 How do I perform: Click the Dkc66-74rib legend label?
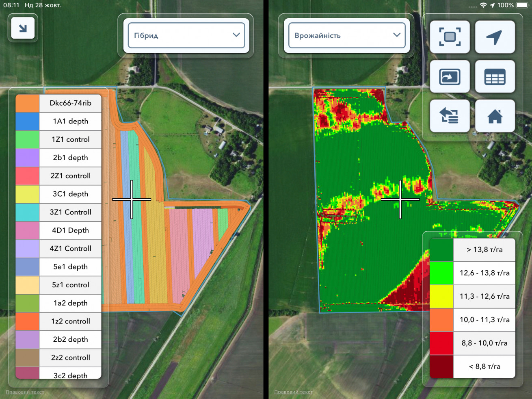(70, 103)
